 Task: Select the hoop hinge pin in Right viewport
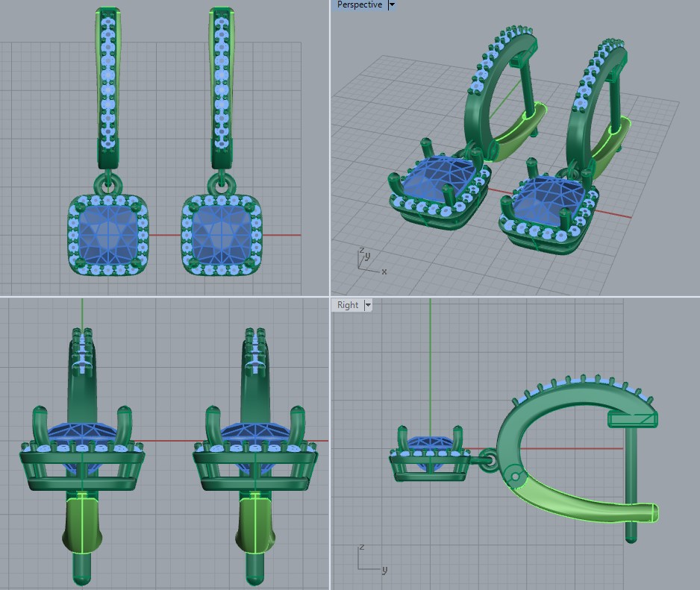point(514,475)
